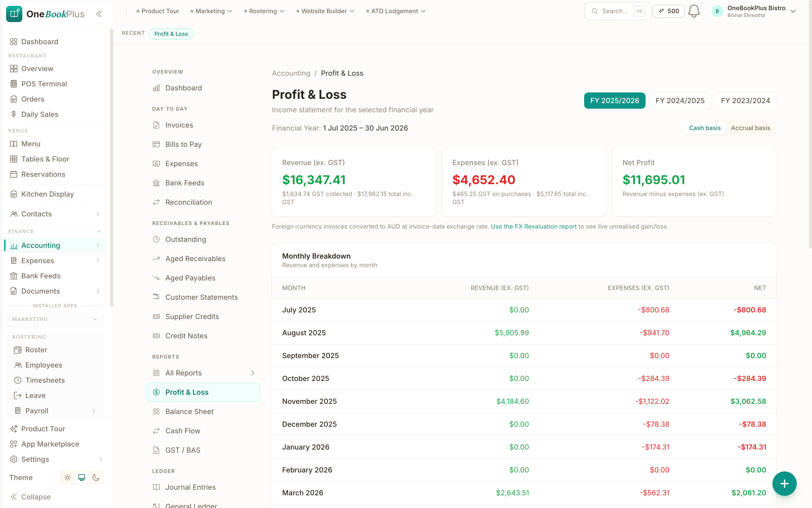This screenshot has height=508, width=812.
Task: Select FY 2025/2026 financial year
Action: [x=614, y=101]
